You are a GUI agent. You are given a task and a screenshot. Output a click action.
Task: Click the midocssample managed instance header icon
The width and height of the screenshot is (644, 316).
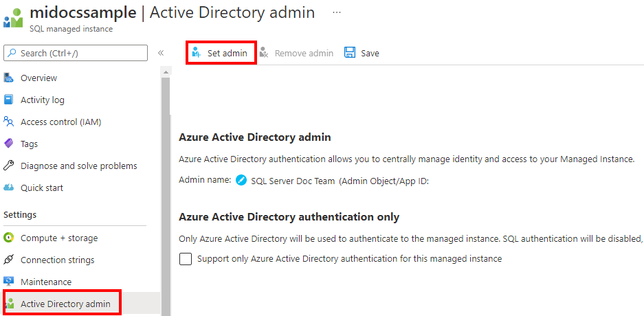point(13,19)
